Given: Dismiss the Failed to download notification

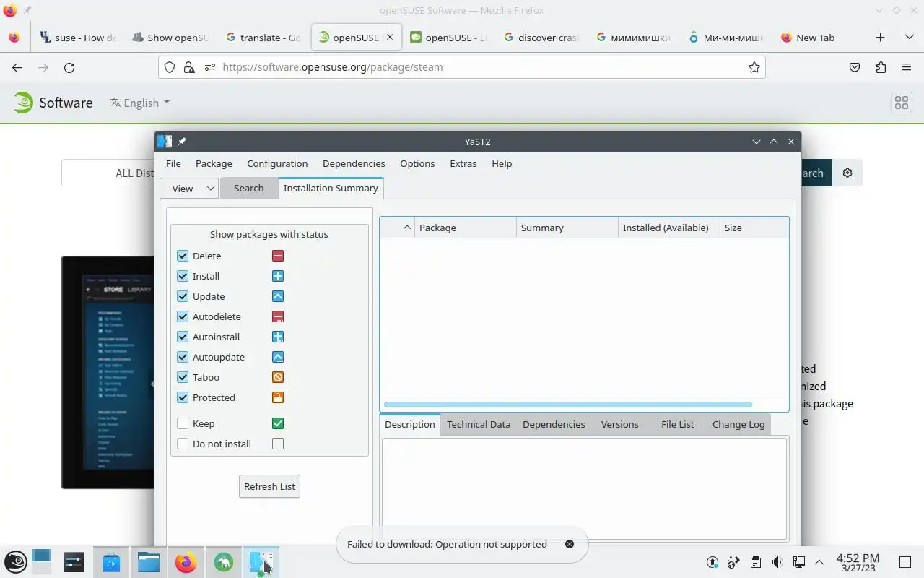Looking at the screenshot, I should (570, 544).
